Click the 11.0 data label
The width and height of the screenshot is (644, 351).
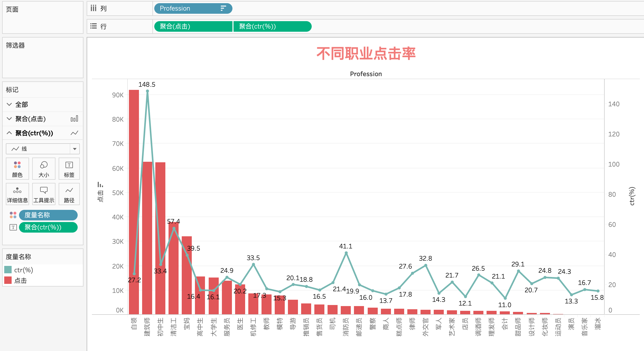[505, 305]
